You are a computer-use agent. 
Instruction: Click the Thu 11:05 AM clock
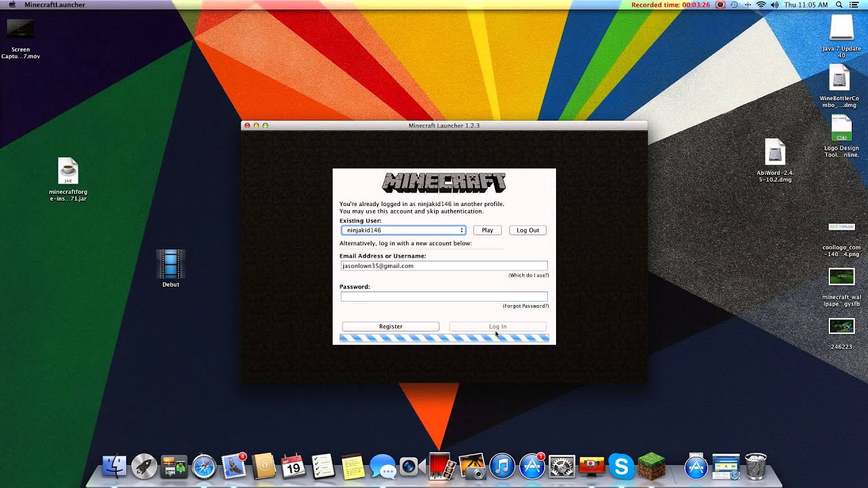click(806, 5)
